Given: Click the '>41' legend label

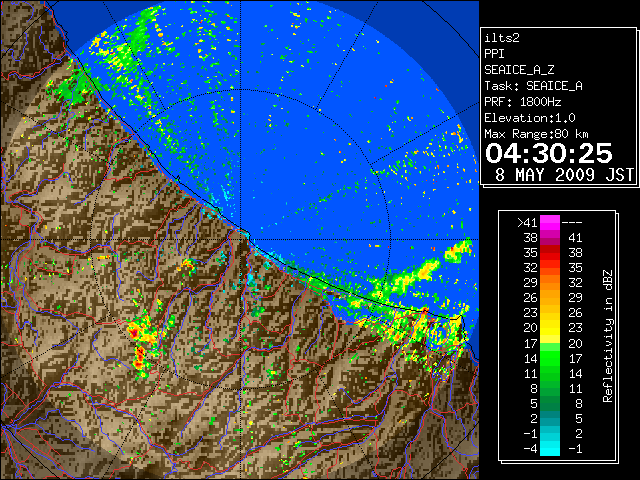Looking at the screenshot, I should click(527, 223).
